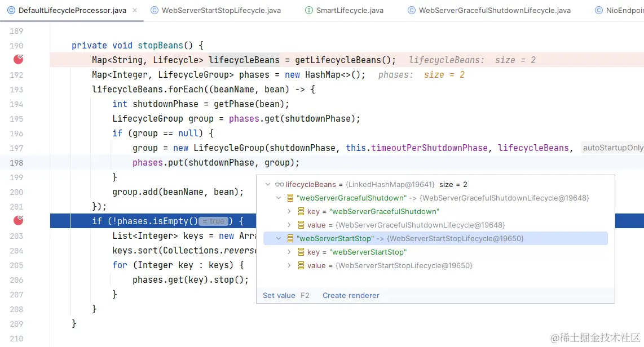Click line number 190 in gutter
The width and height of the screenshot is (644, 347).
[16, 46]
